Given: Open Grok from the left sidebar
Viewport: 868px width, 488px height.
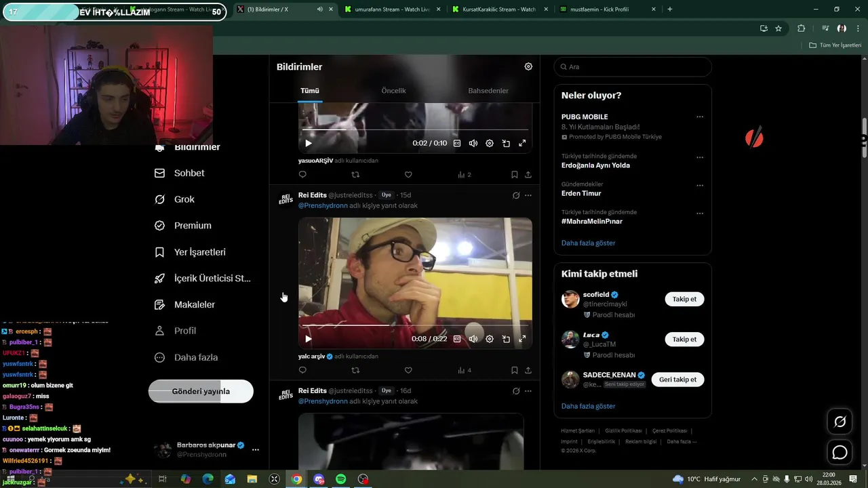Looking at the screenshot, I should point(175,199).
